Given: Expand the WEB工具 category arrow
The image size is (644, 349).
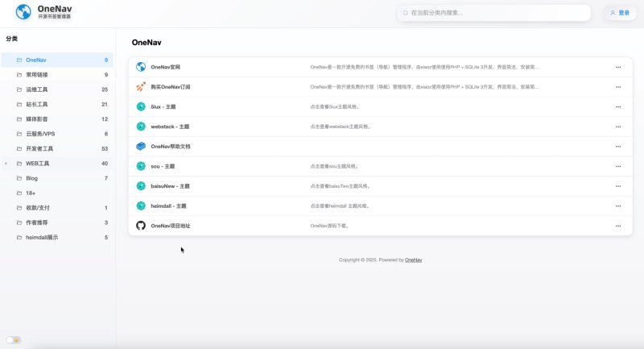Looking at the screenshot, I should coord(6,164).
